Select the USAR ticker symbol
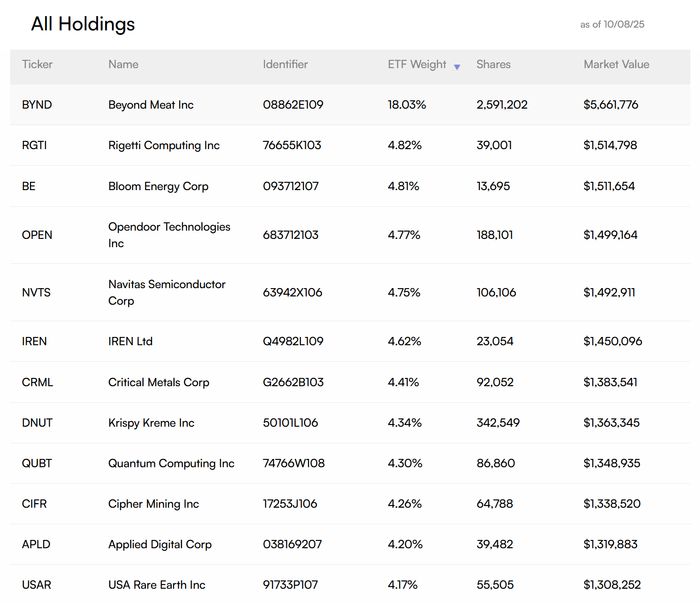The height and width of the screenshot is (603, 700). click(36, 585)
